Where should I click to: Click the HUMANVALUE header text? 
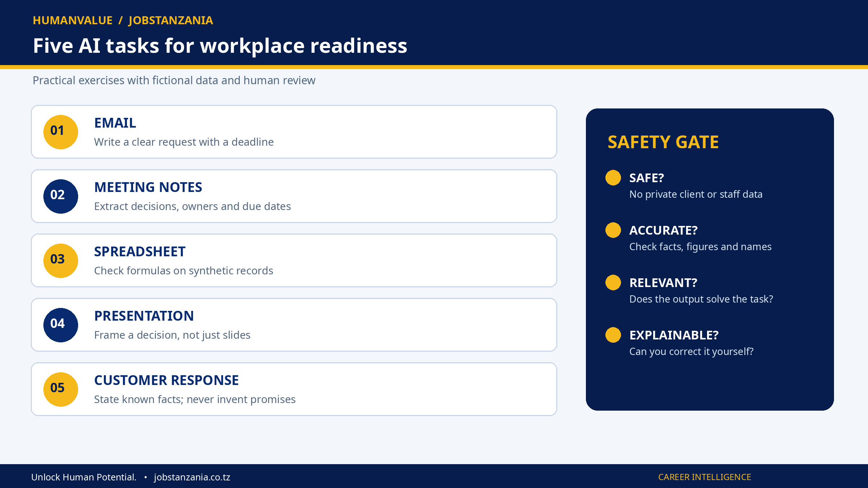pyautogui.click(x=73, y=20)
